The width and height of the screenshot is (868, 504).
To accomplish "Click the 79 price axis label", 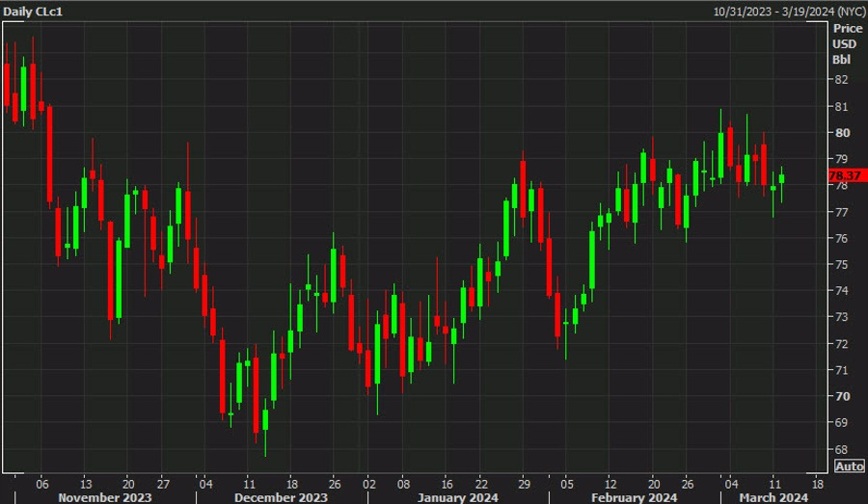I will [x=841, y=159].
